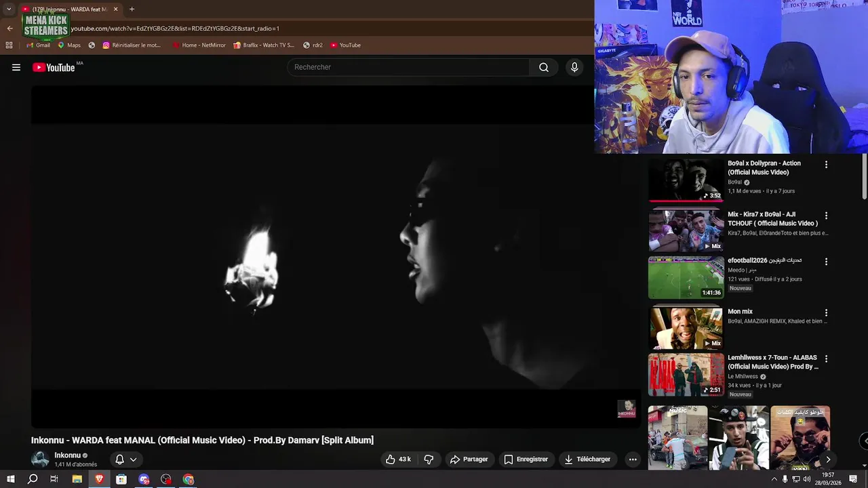This screenshot has height=488, width=868.
Task: Open options for Lemhllwess ALABAS video
Action: [x=826, y=359]
